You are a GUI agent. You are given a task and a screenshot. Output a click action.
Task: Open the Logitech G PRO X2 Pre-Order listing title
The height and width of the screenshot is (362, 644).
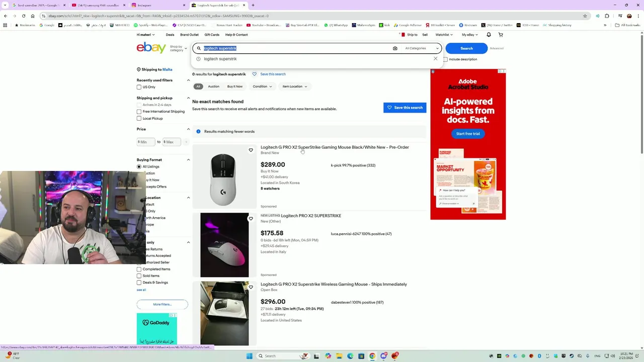point(335,147)
